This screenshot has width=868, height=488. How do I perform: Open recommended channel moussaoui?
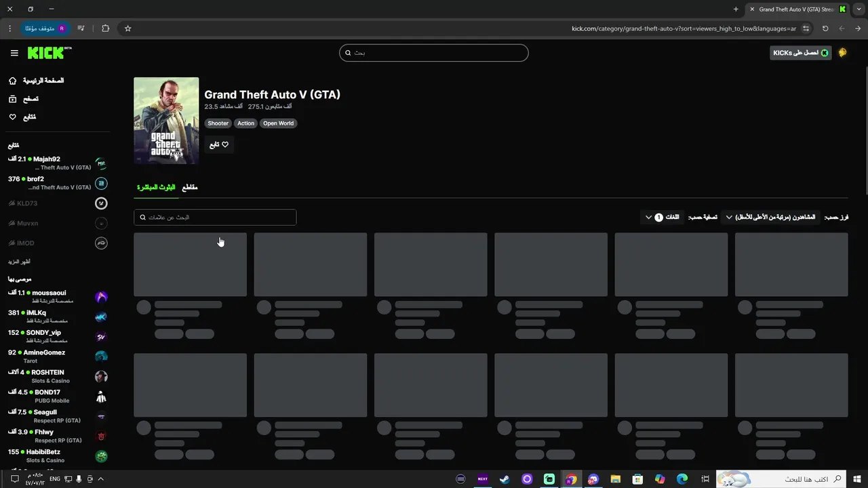58,297
